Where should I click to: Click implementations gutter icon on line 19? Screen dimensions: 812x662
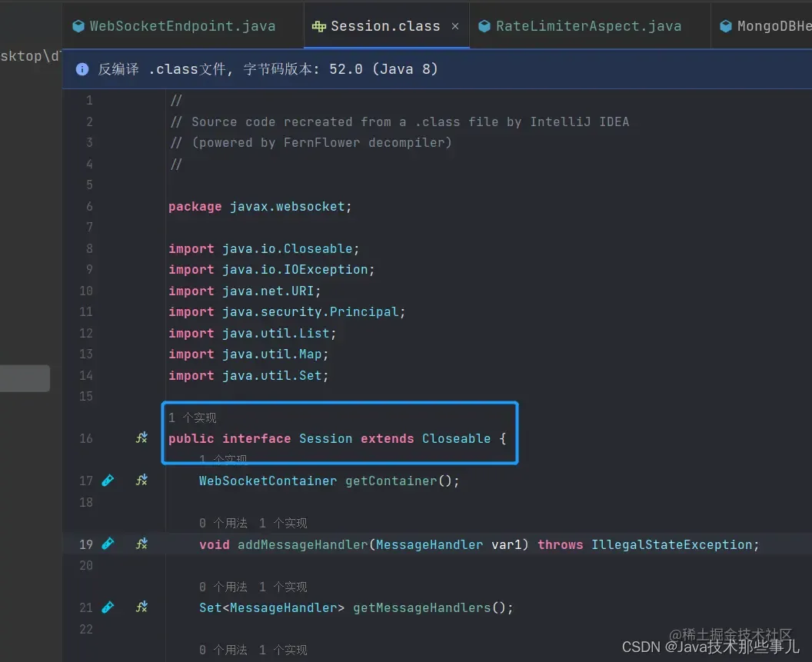pyautogui.click(x=141, y=544)
